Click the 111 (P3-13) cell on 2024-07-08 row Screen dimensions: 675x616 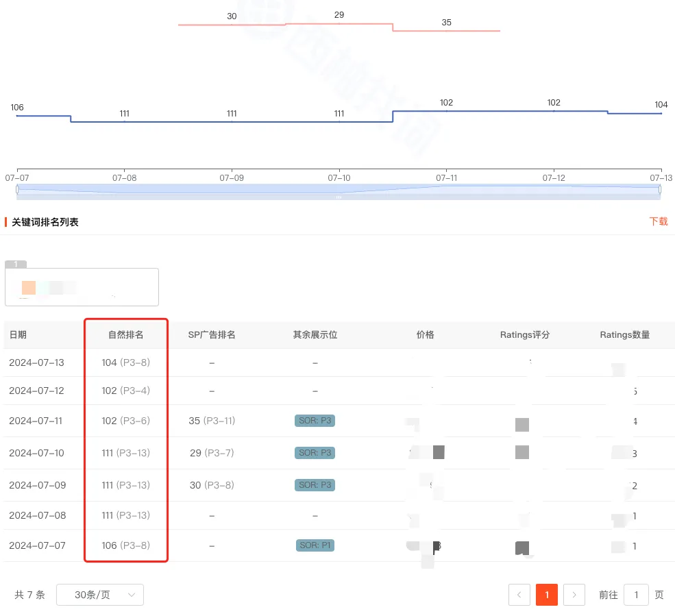coord(125,515)
